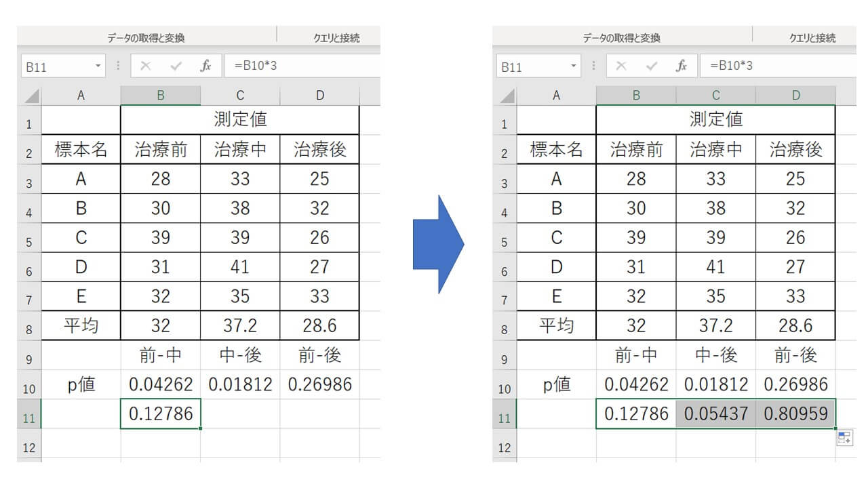Open the Name Box dropdown in right window
This screenshot has width=868, height=488.
point(574,66)
